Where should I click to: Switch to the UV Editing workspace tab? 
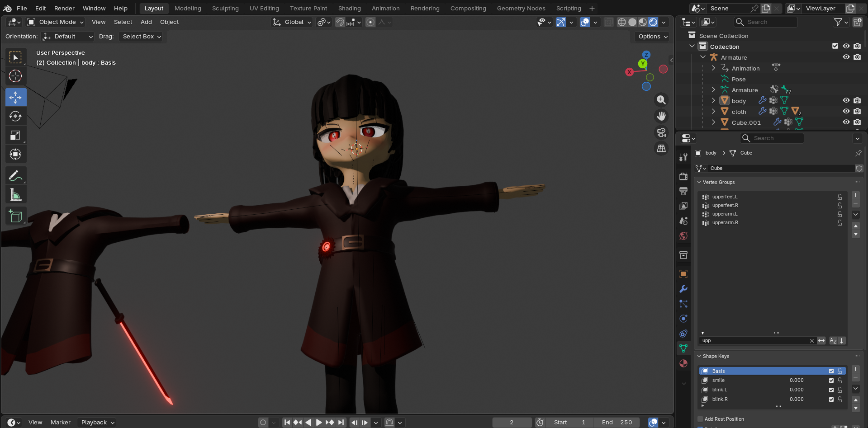pos(264,8)
